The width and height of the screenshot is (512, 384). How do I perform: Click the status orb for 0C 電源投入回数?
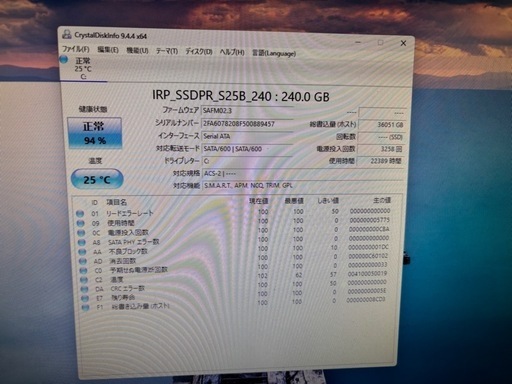point(81,233)
